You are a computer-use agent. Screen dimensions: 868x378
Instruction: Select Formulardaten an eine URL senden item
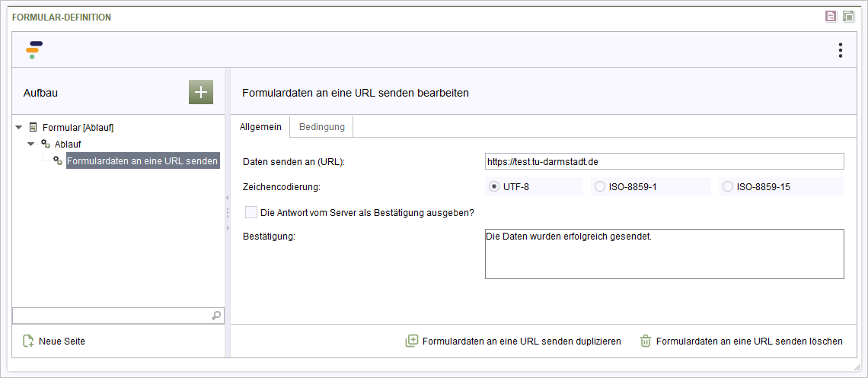[x=142, y=160]
